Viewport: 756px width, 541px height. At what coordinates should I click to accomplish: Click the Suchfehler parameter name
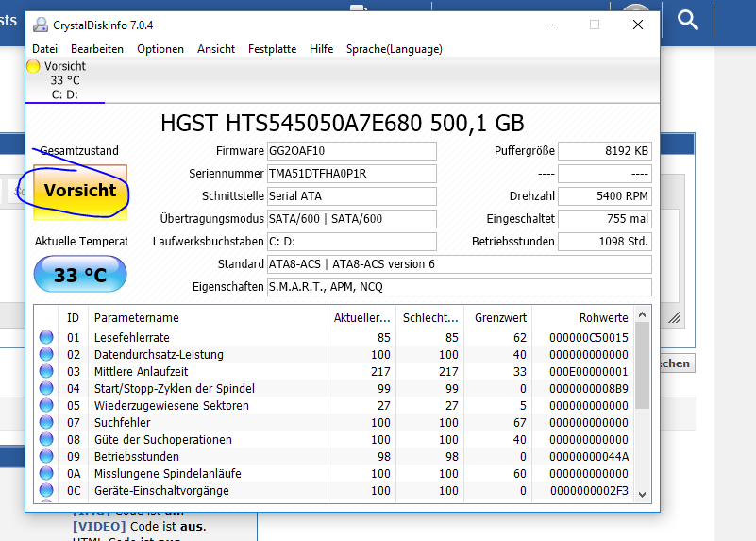(123, 423)
